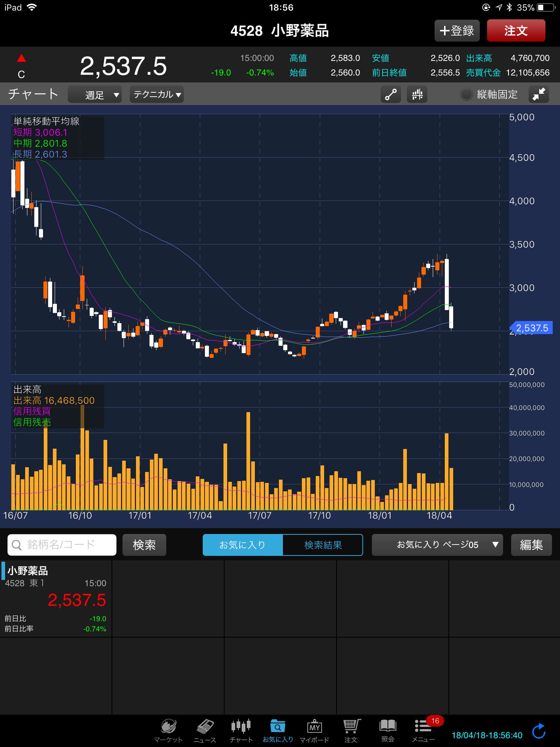Screen dimensions: 560x747
Task: Switch to the 検索結果 tab
Action: pos(323,545)
